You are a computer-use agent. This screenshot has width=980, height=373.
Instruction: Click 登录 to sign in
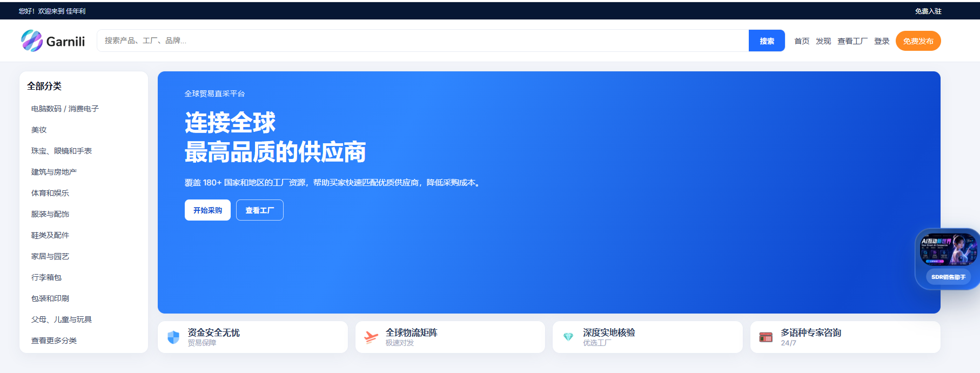coord(882,41)
